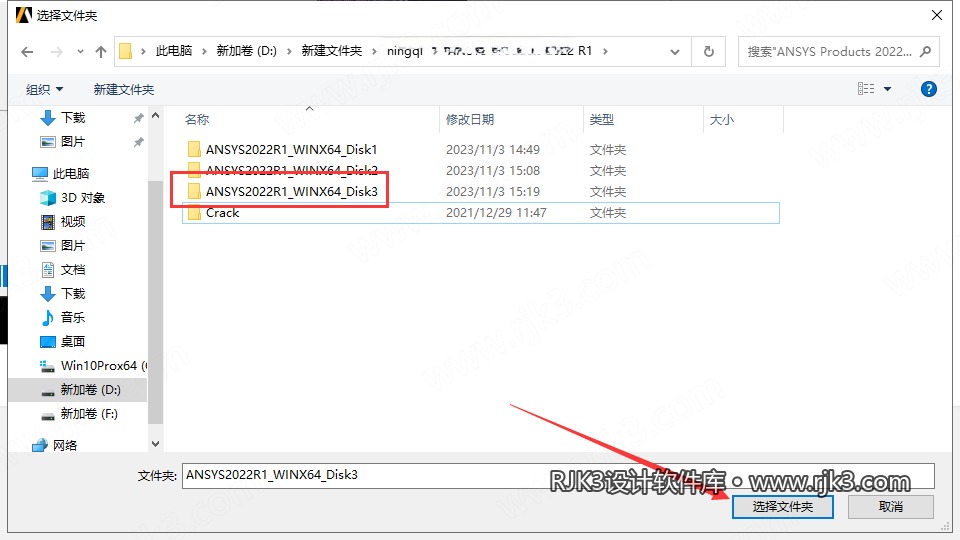Screen dimensions: 960x540
Task: Select ANSYS2022R1_WINX64_Disk2 folder
Action: pyautogui.click(x=291, y=170)
